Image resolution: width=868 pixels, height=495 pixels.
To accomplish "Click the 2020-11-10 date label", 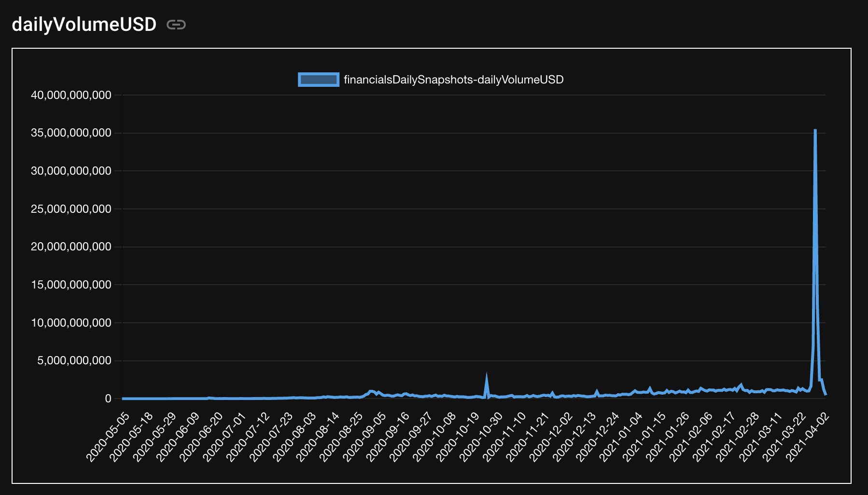I will pos(504,437).
